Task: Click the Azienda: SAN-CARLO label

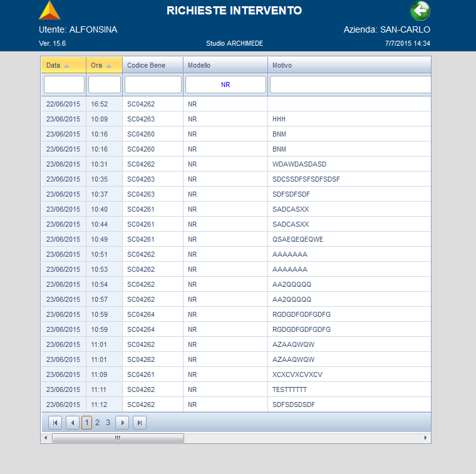Action: click(x=387, y=29)
